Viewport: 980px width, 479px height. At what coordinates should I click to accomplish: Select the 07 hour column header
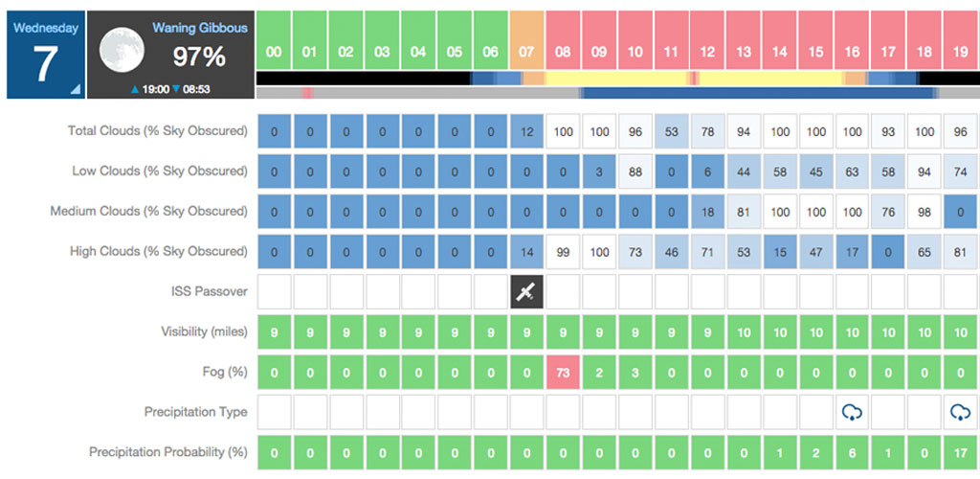[525, 39]
